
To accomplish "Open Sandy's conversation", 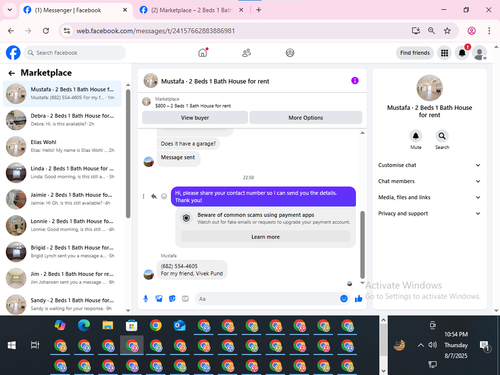I will (x=62, y=304).
